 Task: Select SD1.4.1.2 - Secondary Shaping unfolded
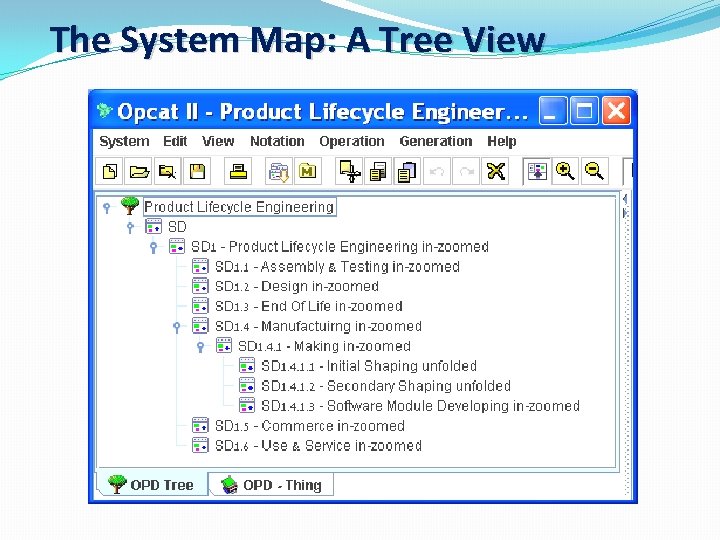[x=386, y=386]
